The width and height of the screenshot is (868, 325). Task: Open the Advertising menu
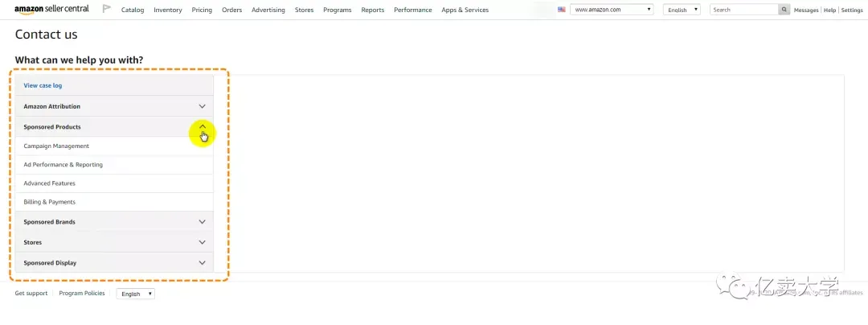coord(268,10)
